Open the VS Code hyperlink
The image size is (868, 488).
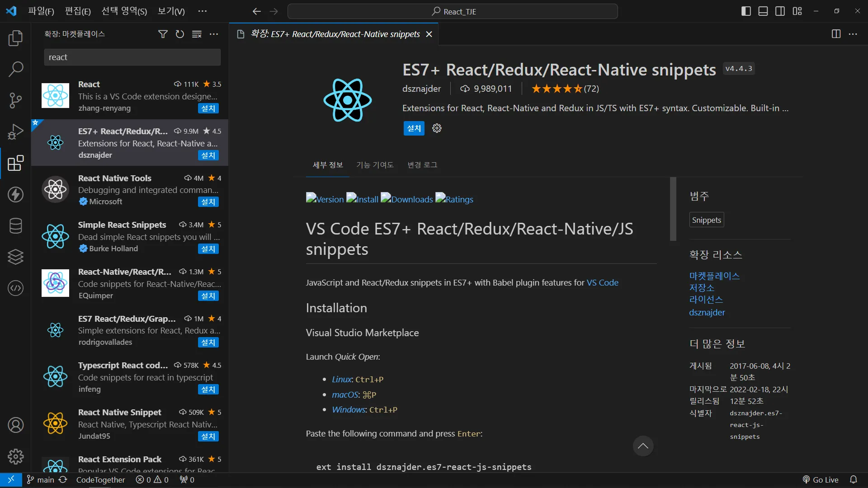pyautogui.click(x=602, y=282)
